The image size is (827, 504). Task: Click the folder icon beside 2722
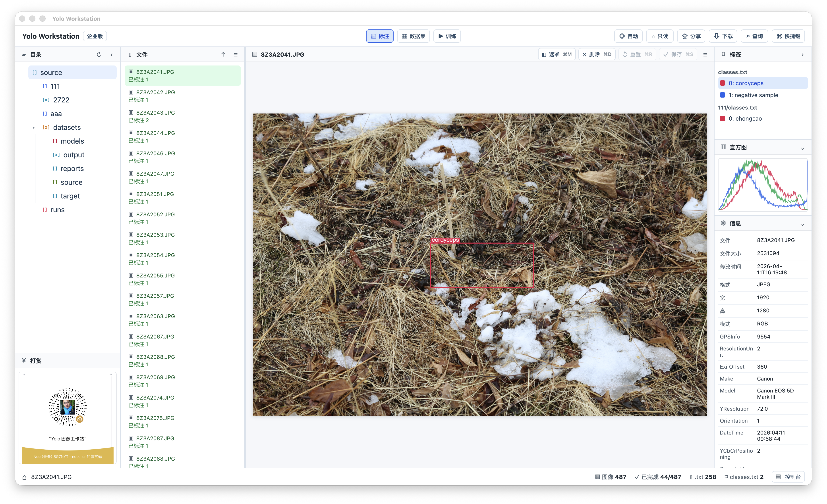pos(46,100)
